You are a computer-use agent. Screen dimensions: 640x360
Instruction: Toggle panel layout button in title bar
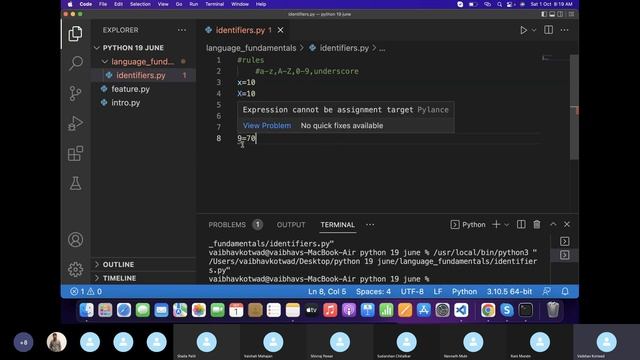(x=552, y=14)
